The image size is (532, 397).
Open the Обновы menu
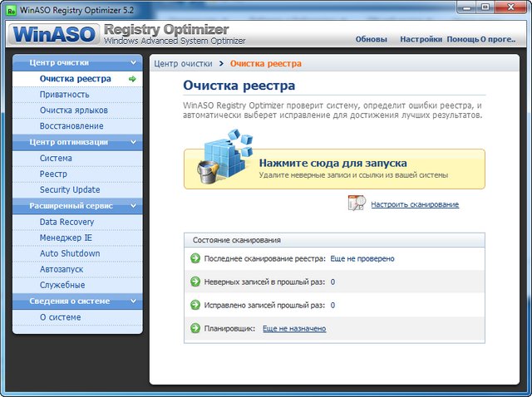(372, 39)
